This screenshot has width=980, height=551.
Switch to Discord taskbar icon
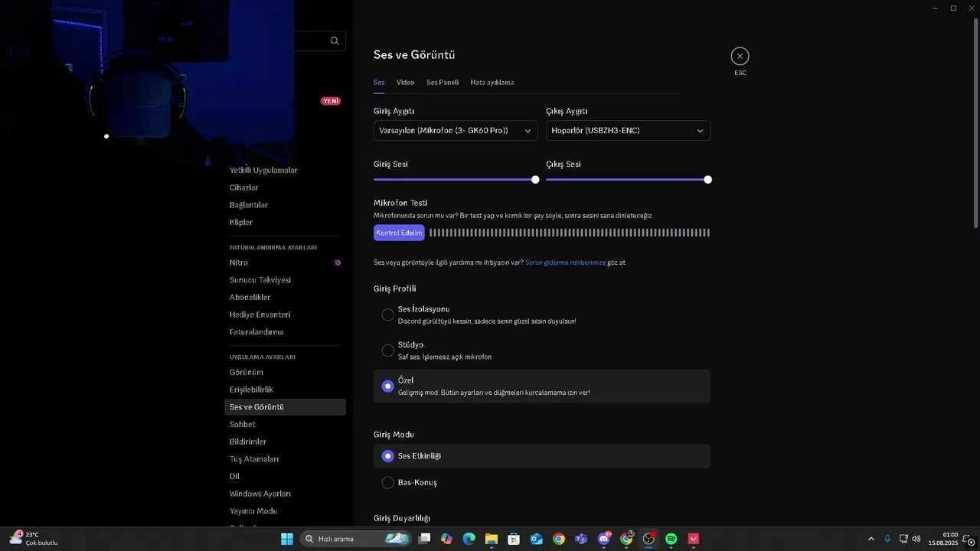tap(604, 539)
